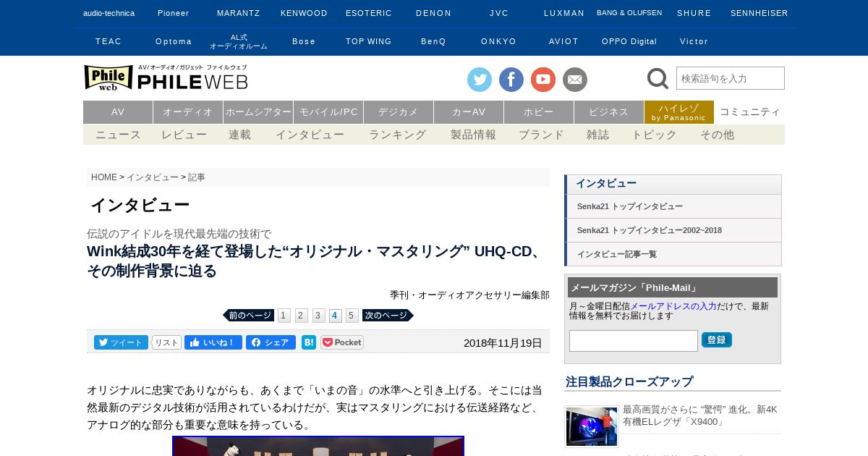
Task: Select ランキング in the sub menu
Action: (397, 135)
